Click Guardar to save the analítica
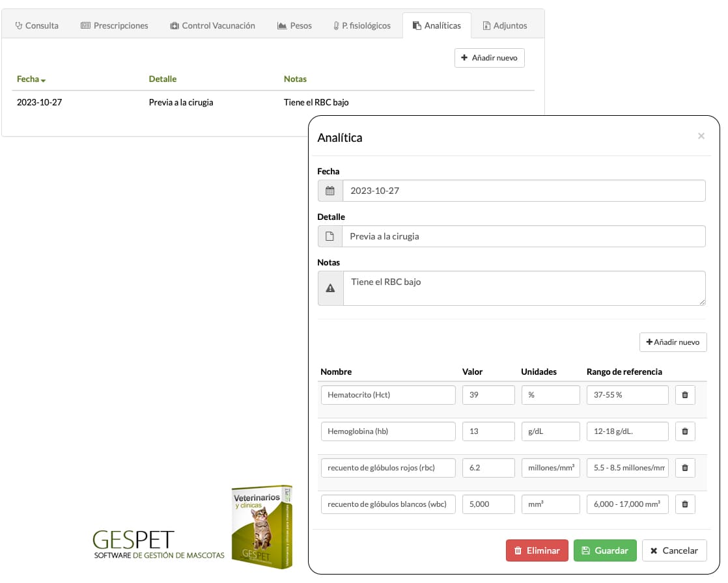 605,550
